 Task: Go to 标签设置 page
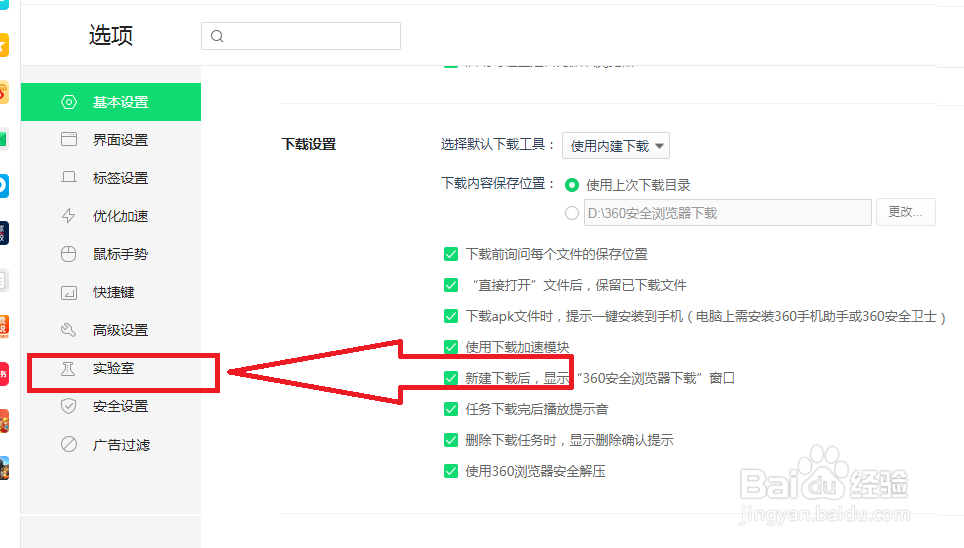pyautogui.click(x=111, y=178)
